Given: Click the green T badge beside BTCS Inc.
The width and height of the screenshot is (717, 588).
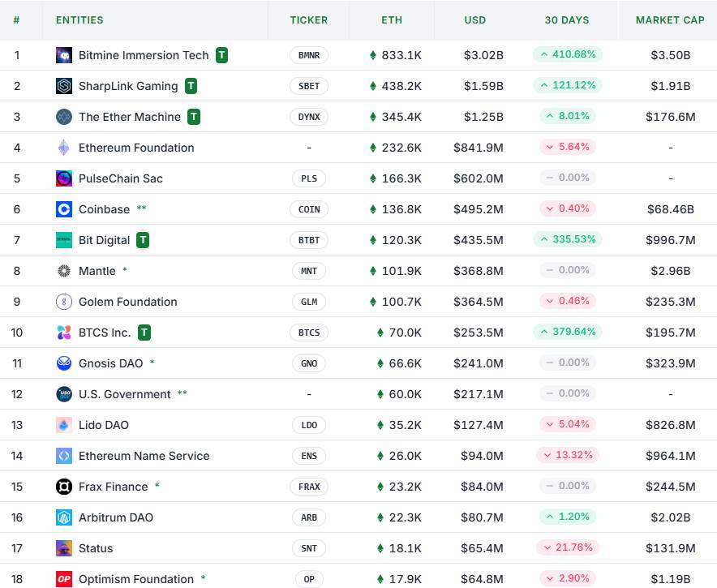Looking at the screenshot, I should tap(144, 333).
